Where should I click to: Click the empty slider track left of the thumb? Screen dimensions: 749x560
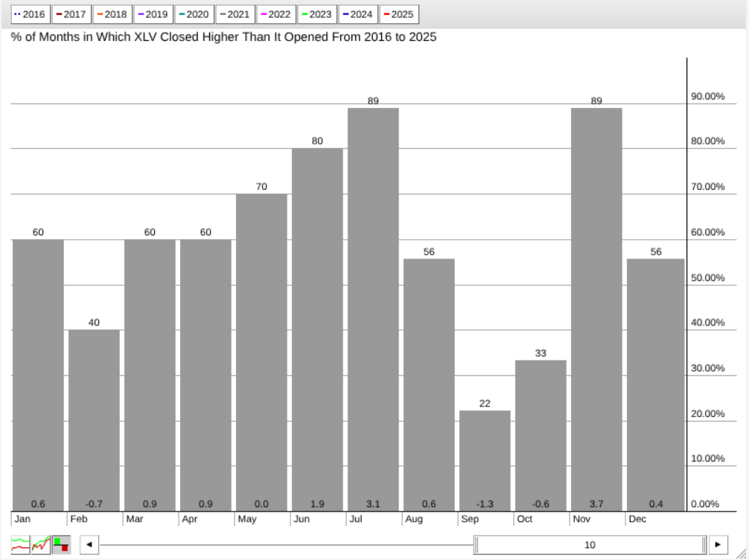pos(287,544)
